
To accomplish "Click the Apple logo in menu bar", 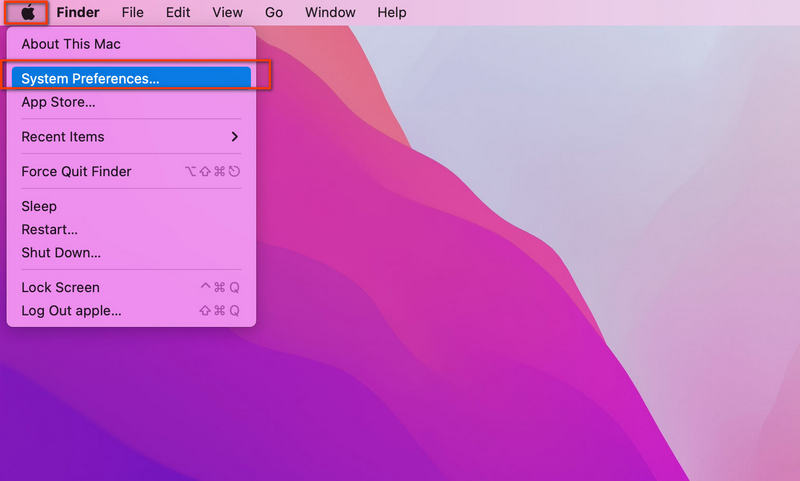I will (x=28, y=13).
